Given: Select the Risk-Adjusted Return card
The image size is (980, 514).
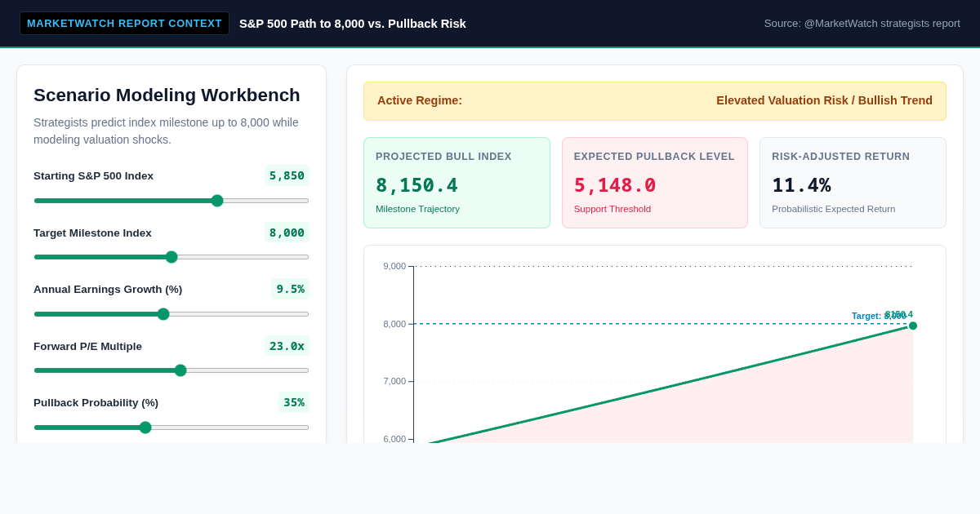Looking at the screenshot, I should point(853,183).
